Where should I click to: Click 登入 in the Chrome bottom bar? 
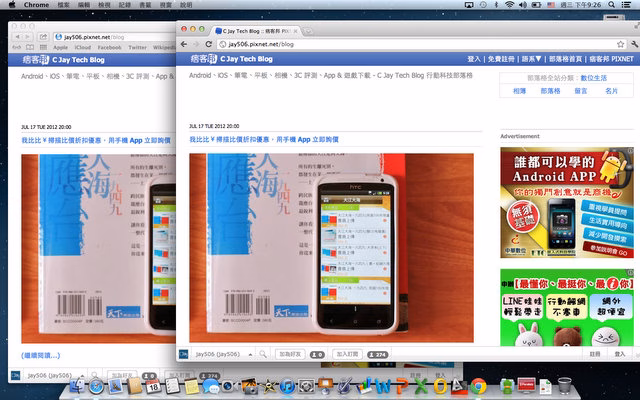pyautogui.click(x=620, y=354)
